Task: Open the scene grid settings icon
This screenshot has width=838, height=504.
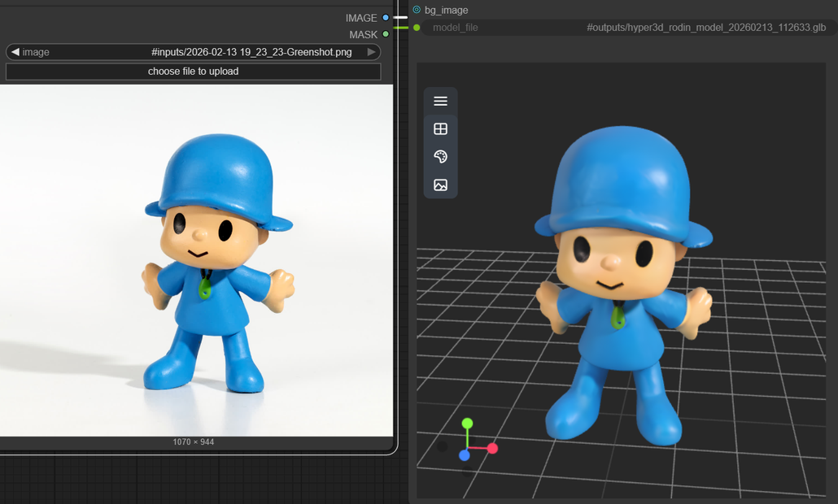Action: pos(440,128)
